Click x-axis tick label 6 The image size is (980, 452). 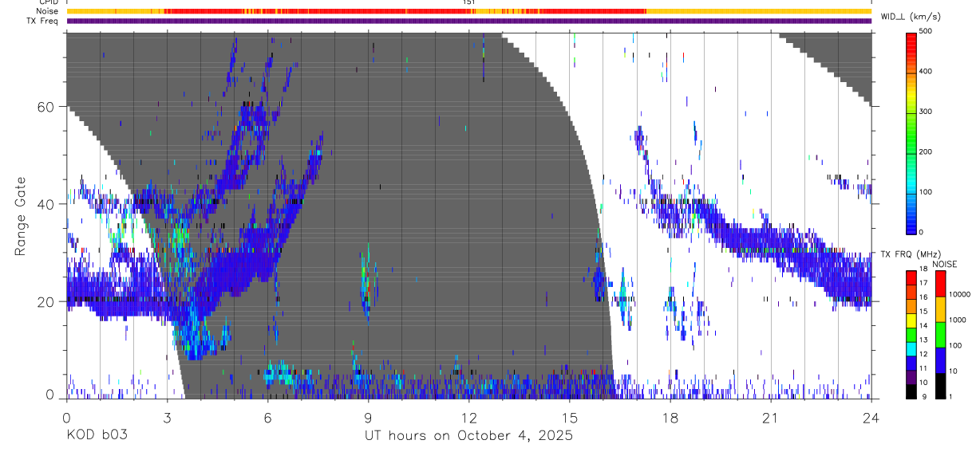[x=267, y=417]
